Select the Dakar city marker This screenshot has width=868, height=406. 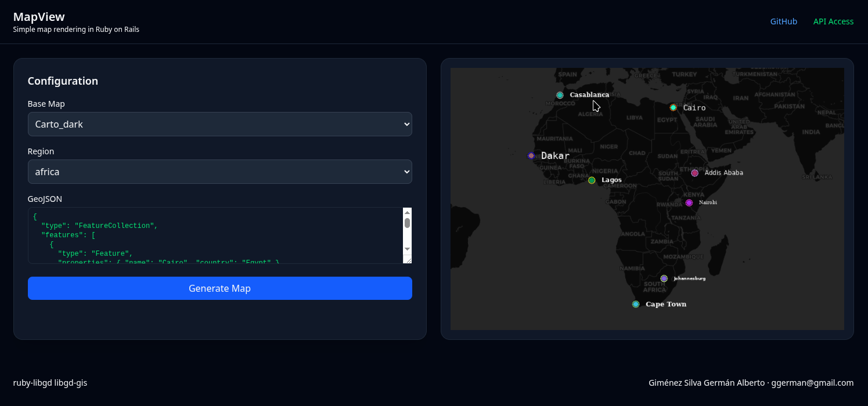[531, 155]
